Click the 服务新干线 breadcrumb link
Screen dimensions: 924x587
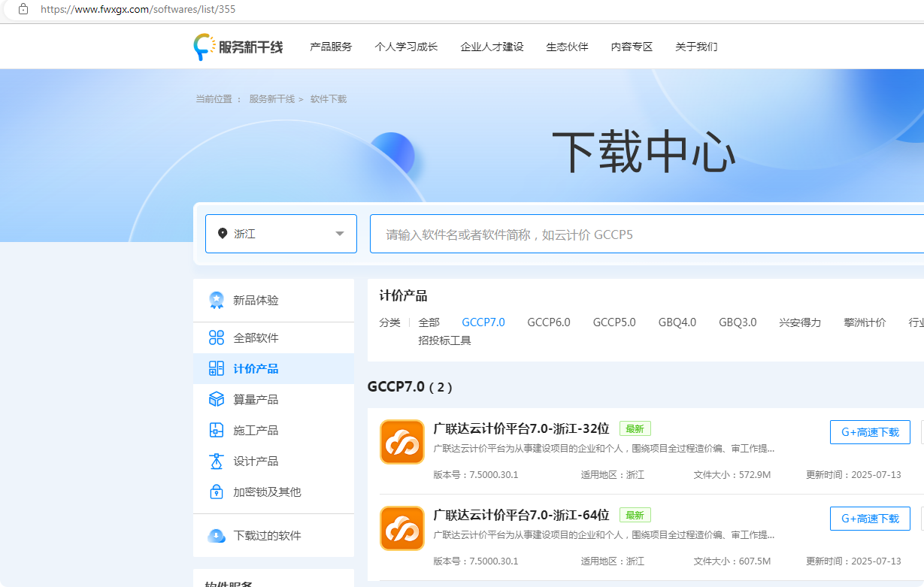[x=272, y=99]
